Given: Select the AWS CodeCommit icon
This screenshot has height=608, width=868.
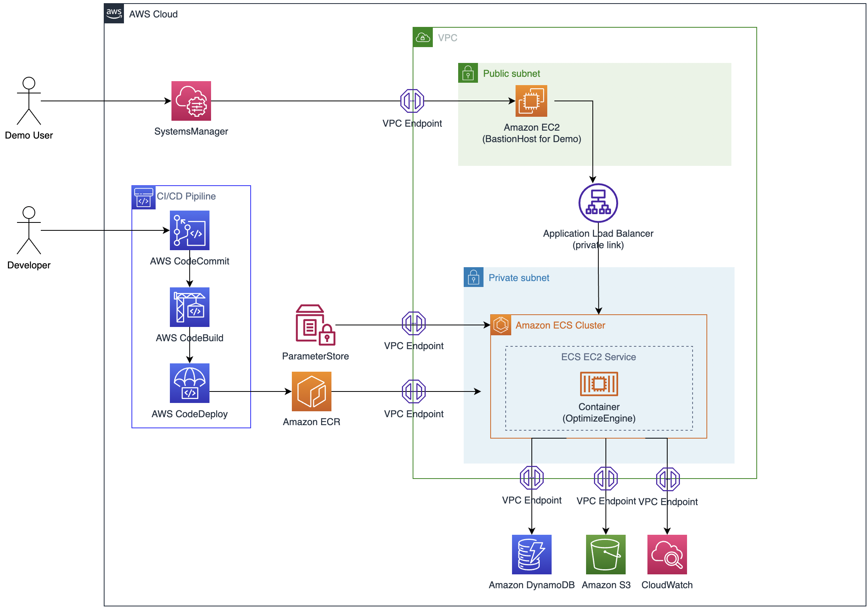Looking at the screenshot, I should click(x=189, y=230).
